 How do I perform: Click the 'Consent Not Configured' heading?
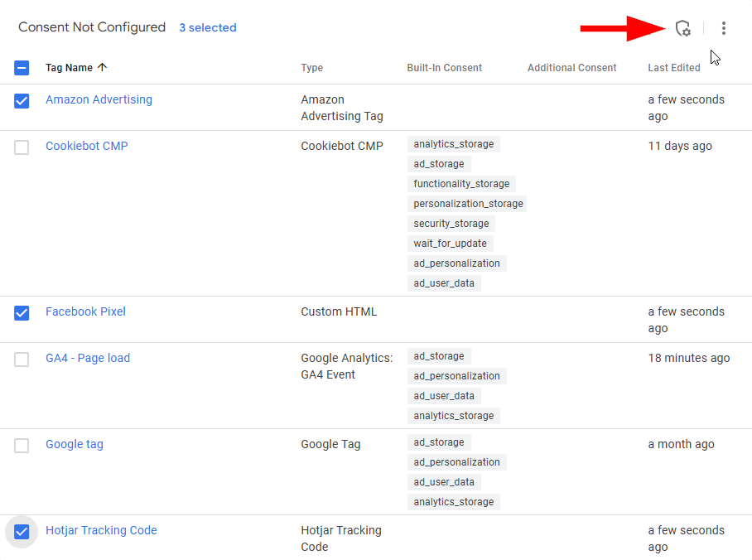pos(92,27)
